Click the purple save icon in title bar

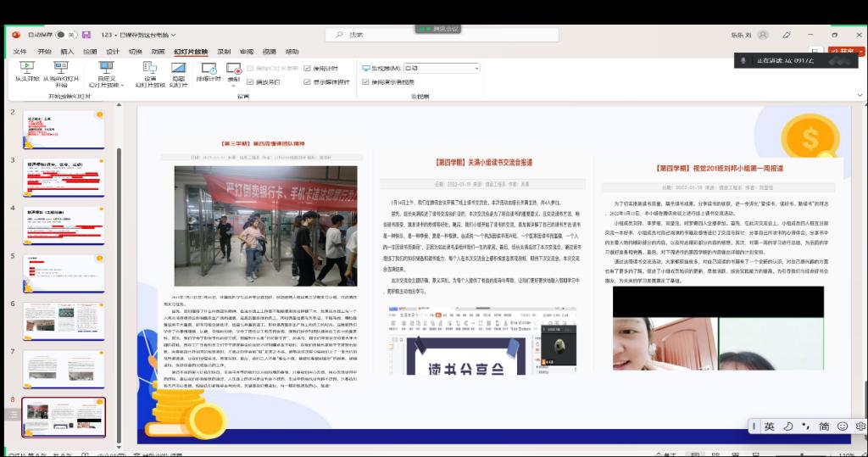[86, 35]
